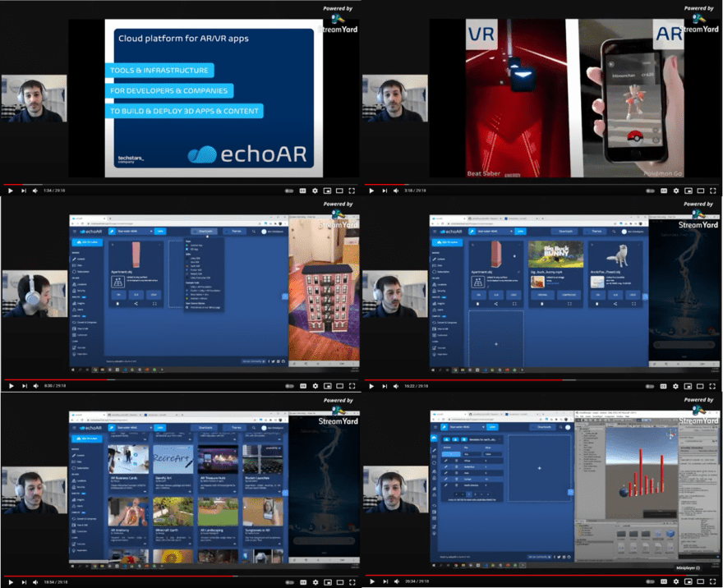Screen dimensions: 723x588
Task: Click Copy key button in 16:22 frame
Action: click(520, 232)
